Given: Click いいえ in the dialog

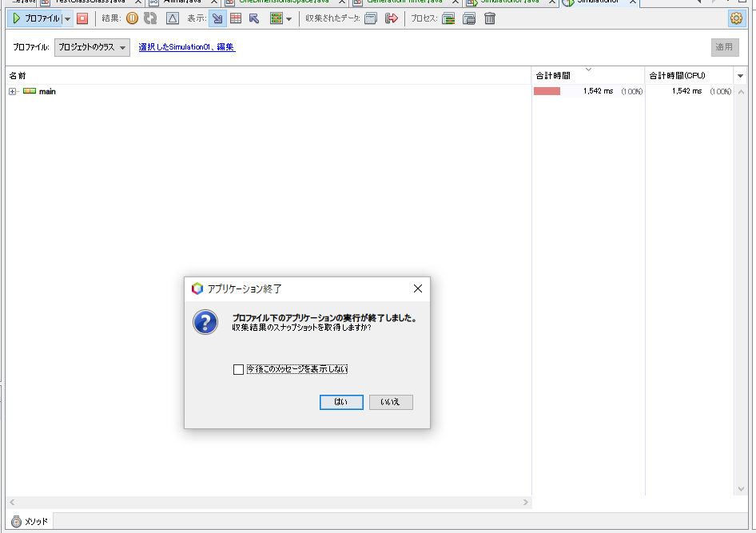Looking at the screenshot, I should point(391,402).
